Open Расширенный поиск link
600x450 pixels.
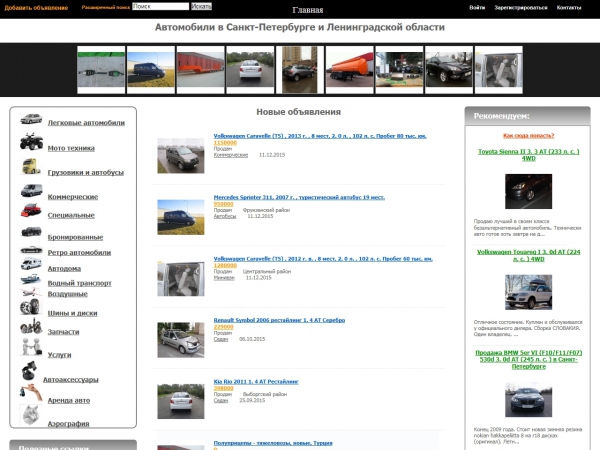click(106, 7)
